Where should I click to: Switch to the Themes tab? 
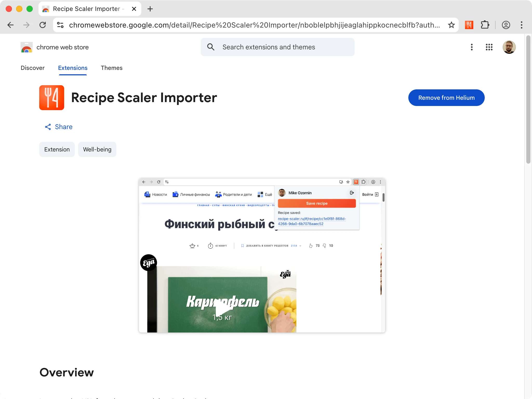coord(111,68)
